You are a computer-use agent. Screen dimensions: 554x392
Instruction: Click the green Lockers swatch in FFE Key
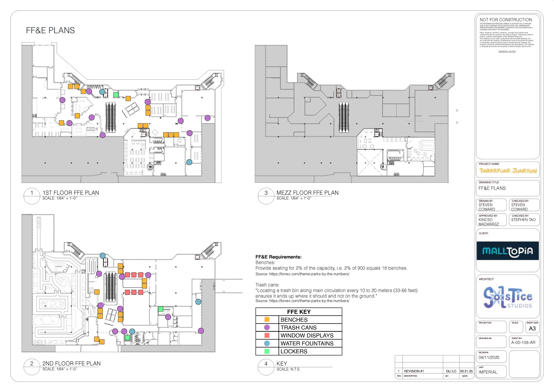(x=267, y=351)
